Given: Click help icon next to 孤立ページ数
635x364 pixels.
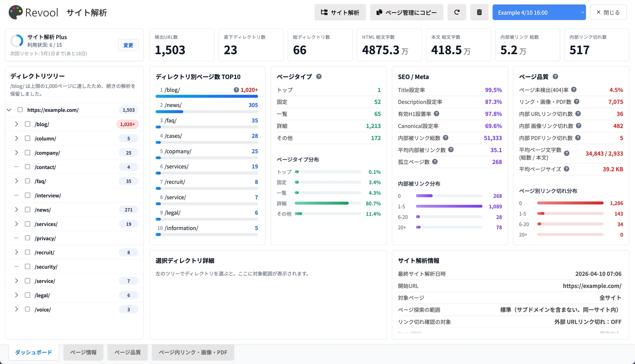Looking at the screenshot, I should [435, 162].
